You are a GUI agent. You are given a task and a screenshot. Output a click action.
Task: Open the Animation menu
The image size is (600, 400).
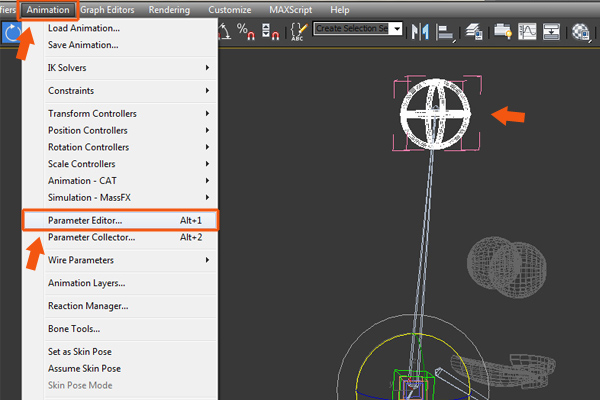[48, 10]
